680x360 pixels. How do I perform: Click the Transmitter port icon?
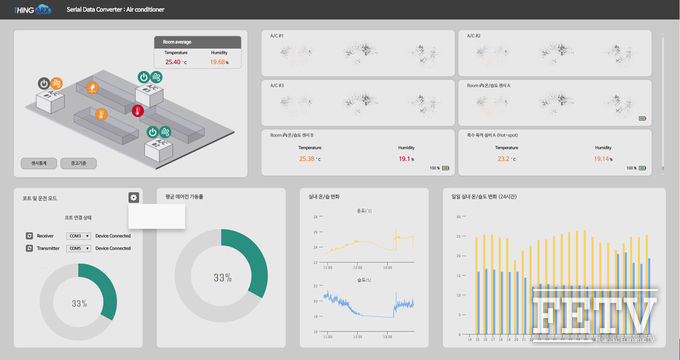coord(29,248)
